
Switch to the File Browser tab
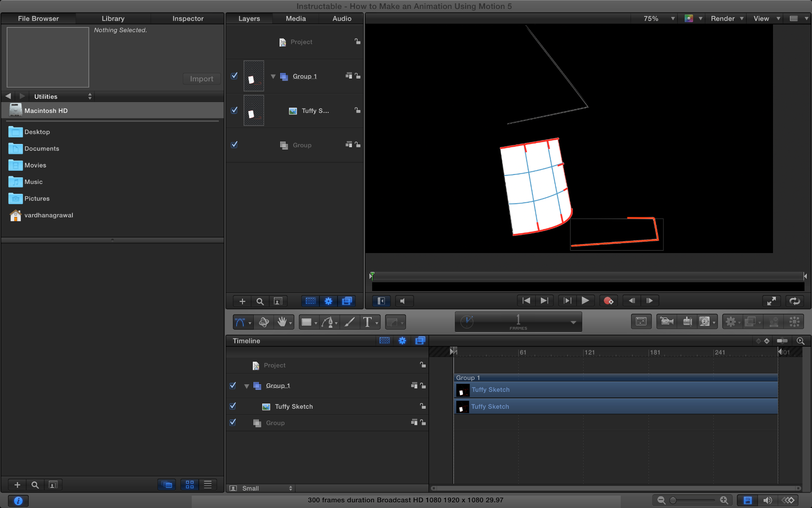(x=39, y=18)
